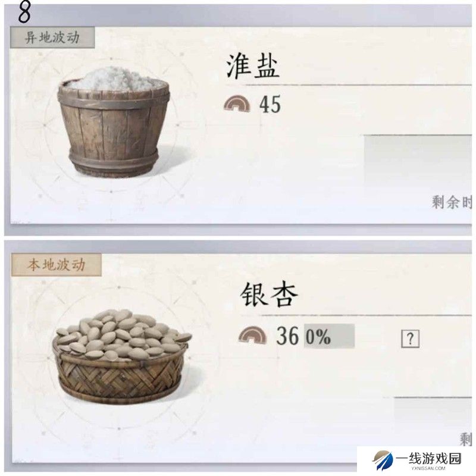
Task: Click the 淮盐 price value 45
Action: [x=270, y=105]
